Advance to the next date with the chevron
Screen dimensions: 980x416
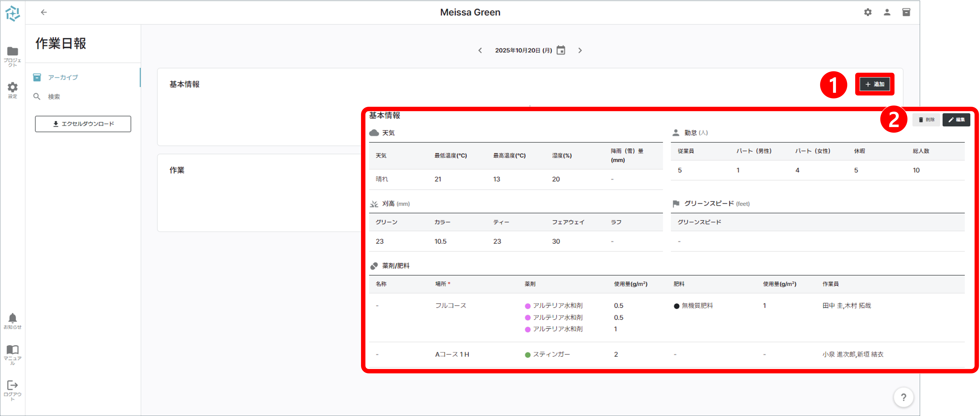pyautogui.click(x=580, y=50)
